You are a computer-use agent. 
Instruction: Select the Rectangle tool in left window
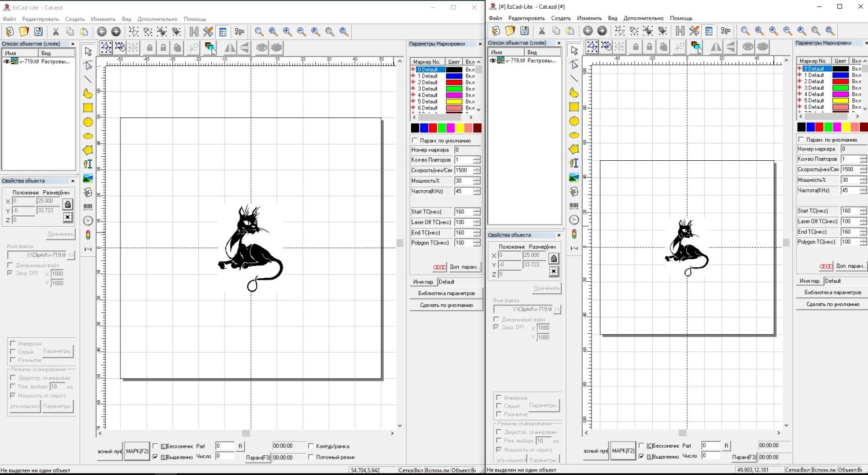(88, 107)
